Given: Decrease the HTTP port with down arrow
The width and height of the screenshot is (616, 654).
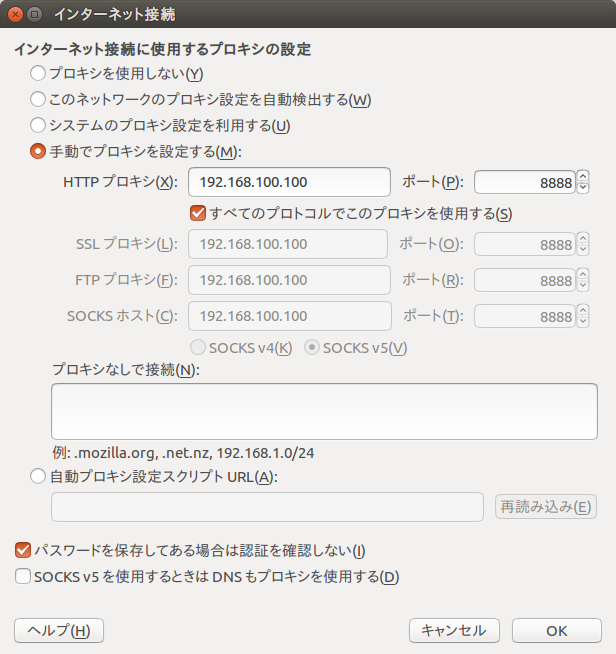Looking at the screenshot, I should click(x=583, y=188).
